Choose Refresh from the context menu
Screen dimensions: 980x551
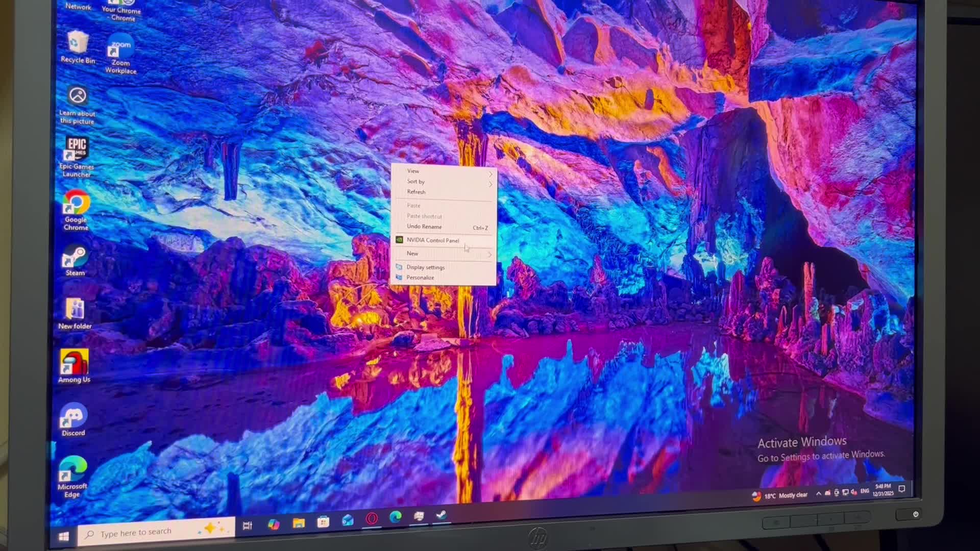444,192
